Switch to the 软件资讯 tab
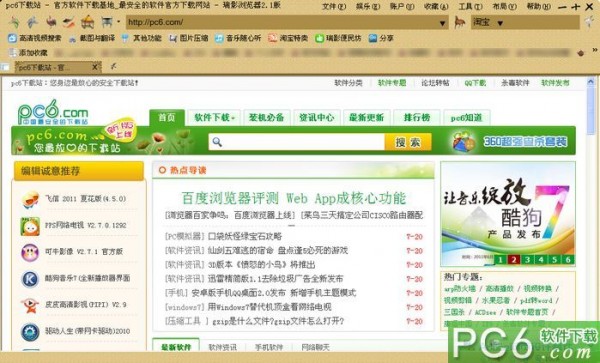600x363 pixels. pyautogui.click(x=222, y=347)
